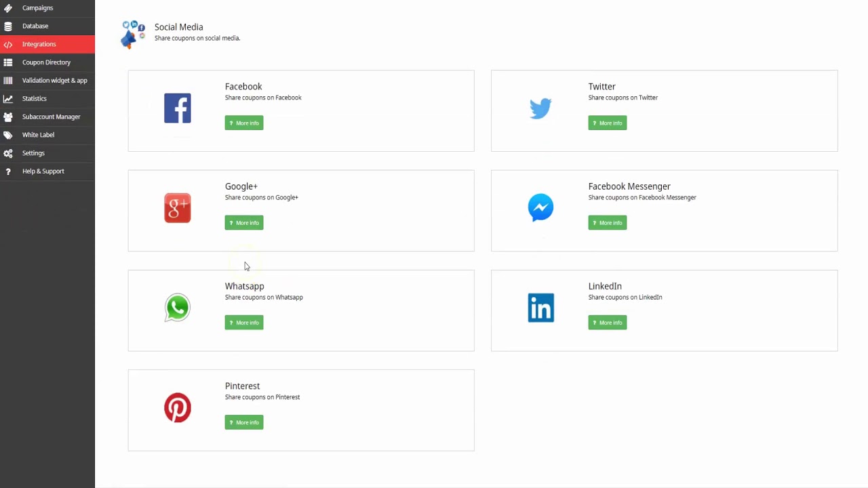Click the Twitter card title
This screenshot has width=868, height=488.
(x=602, y=87)
